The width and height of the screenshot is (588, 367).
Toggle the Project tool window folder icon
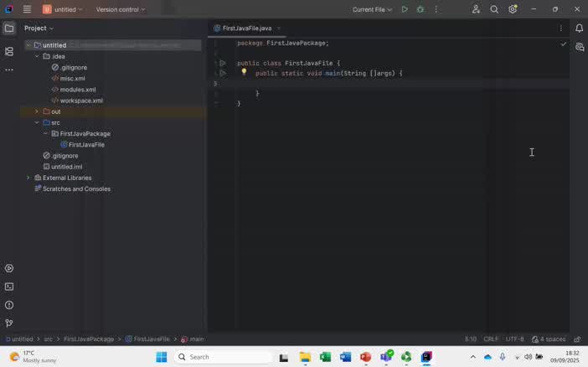[9, 28]
